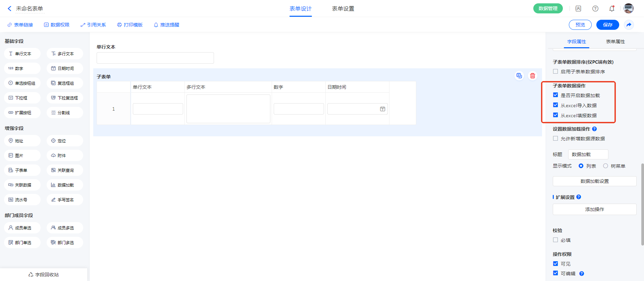
Task: Click the blue share arrow icon
Action: point(629,25)
